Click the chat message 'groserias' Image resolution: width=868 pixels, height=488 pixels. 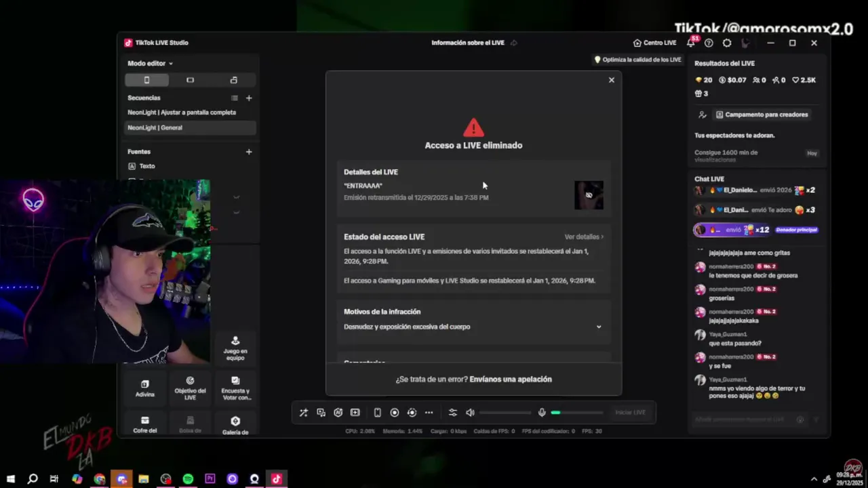click(723, 298)
